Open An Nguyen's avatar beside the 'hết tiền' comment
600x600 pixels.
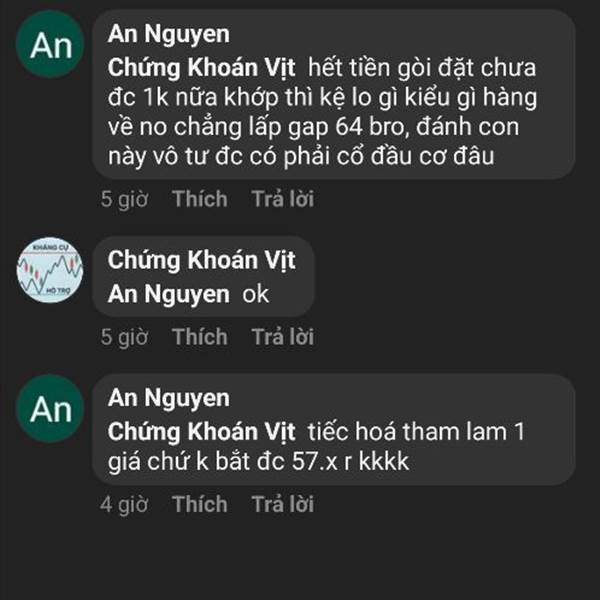coord(50,44)
